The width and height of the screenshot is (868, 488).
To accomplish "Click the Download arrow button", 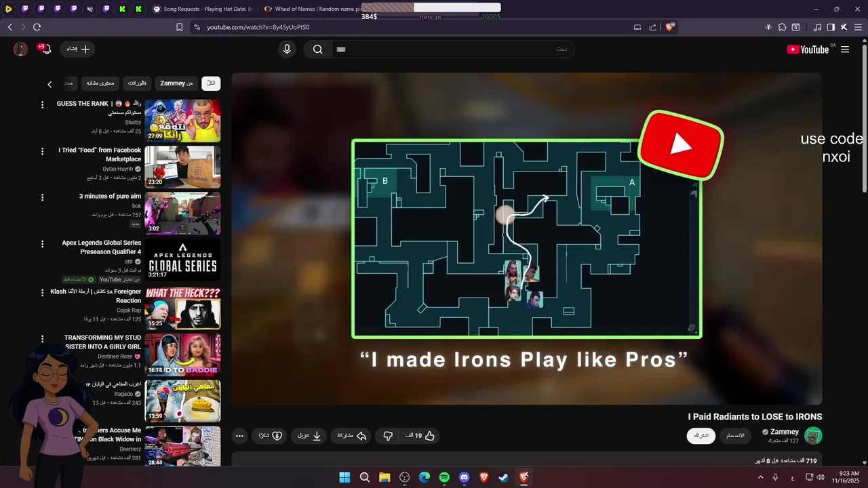I will [309, 436].
